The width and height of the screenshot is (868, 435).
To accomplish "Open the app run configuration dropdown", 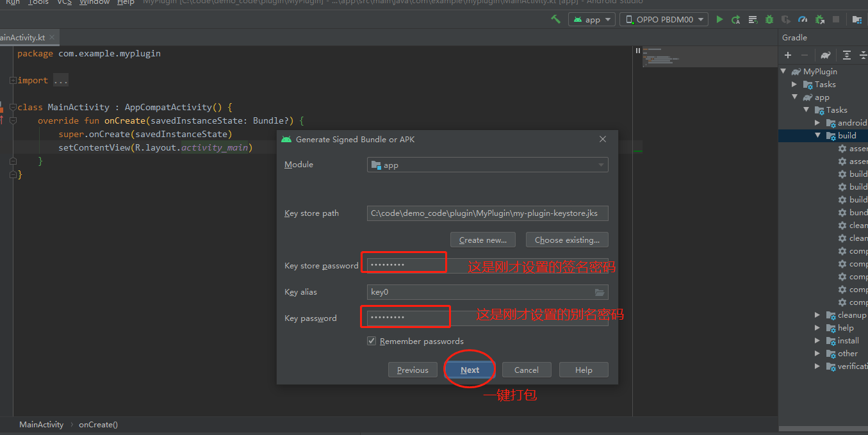I will coord(591,19).
